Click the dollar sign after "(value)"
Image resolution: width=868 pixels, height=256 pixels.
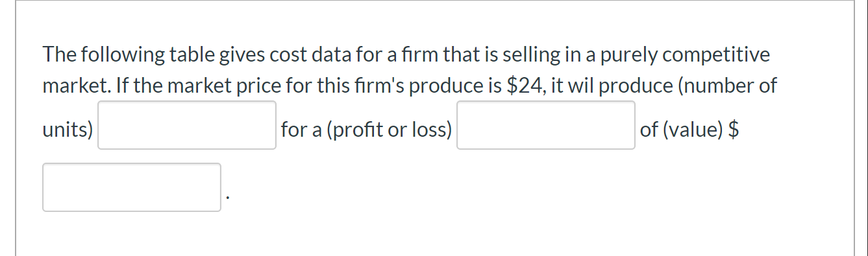tap(734, 130)
